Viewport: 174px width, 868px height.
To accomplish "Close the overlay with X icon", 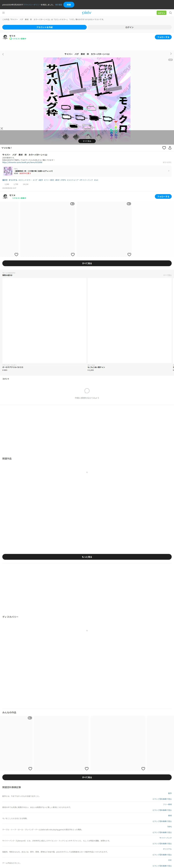I will pos(2,128).
